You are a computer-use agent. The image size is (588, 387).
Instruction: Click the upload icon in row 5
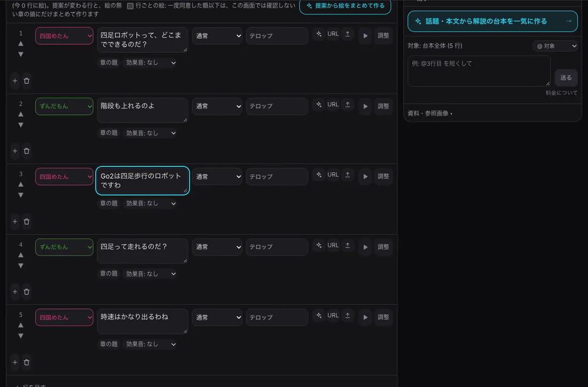tap(347, 315)
